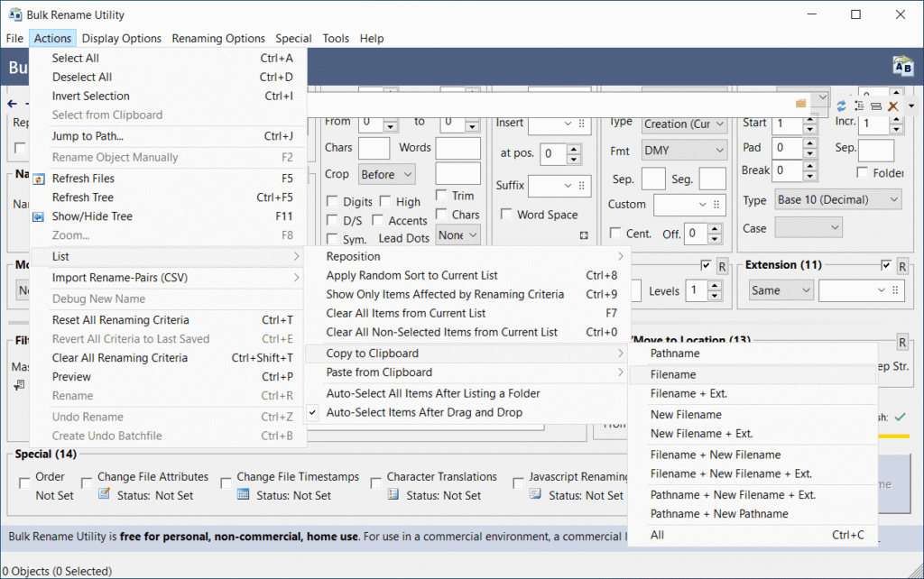Open the Display Options menu
The height and width of the screenshot is (579, 924).
point(122,38)
